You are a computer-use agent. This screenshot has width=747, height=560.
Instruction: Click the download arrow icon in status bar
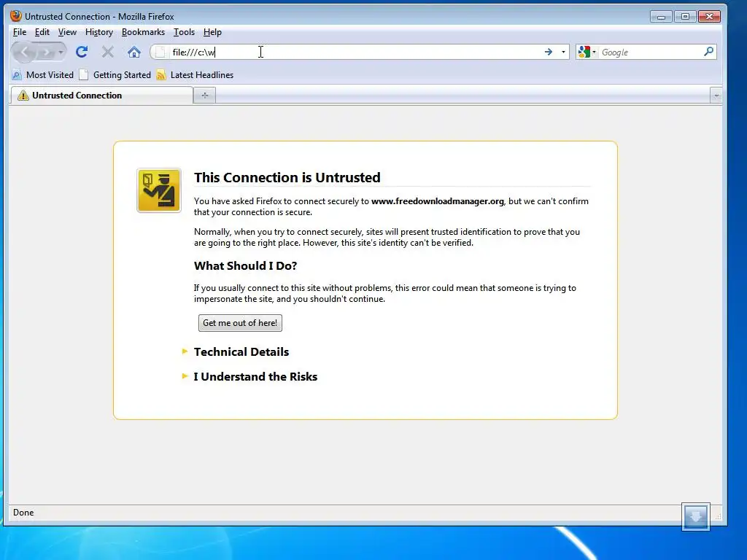[x=695, y=516]
